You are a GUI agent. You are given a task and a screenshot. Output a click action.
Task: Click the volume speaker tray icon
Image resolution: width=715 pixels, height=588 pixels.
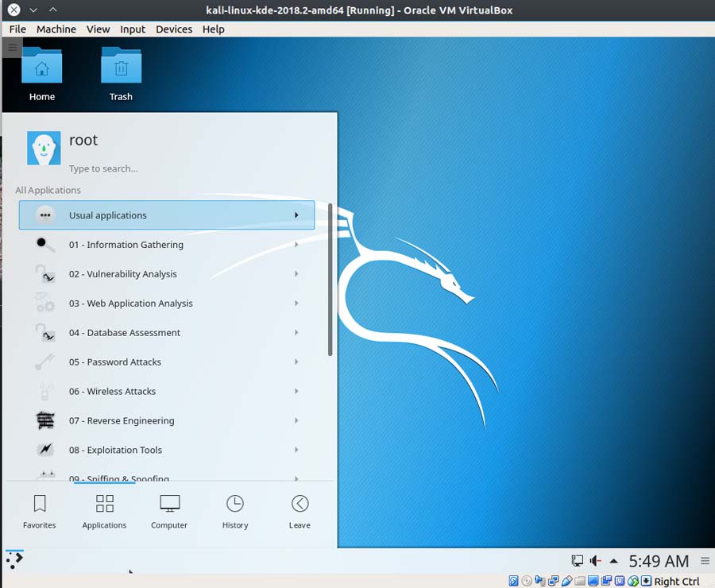[x=595, y=561]
